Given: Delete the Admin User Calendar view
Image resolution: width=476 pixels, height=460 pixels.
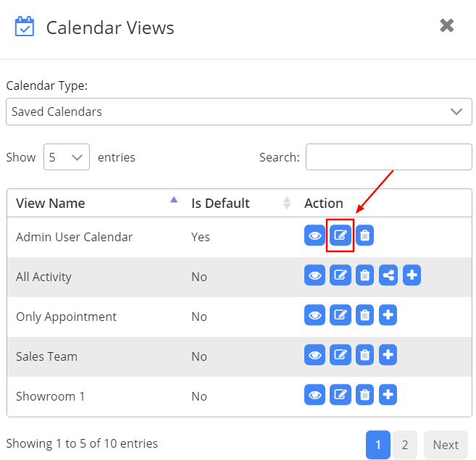Looking at the screenshot, I should (365, 235).
